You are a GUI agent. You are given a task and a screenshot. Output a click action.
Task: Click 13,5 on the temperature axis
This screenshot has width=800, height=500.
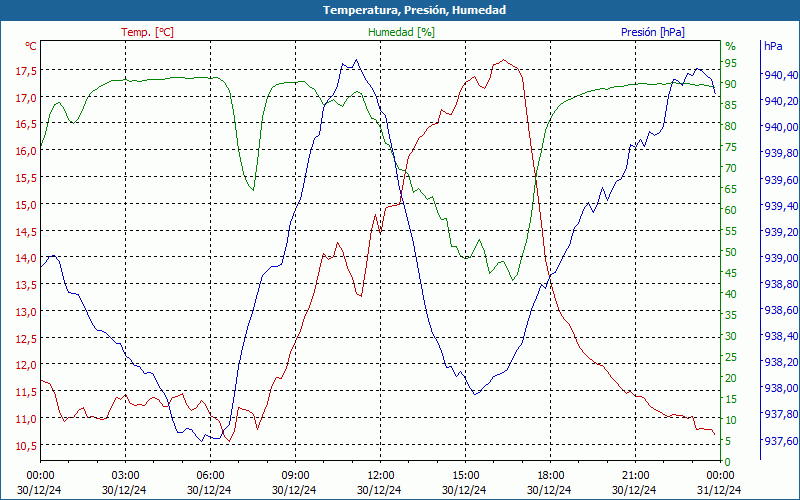(26, 285)
